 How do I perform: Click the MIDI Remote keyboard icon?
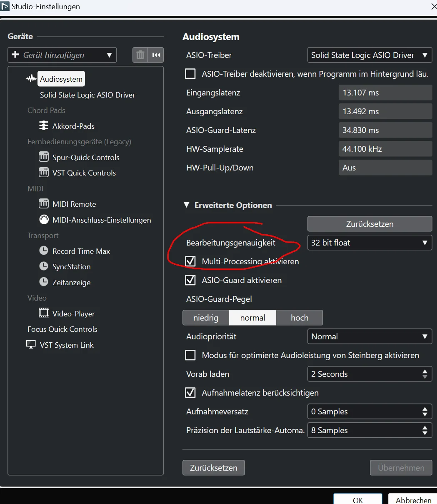point(44,204)
